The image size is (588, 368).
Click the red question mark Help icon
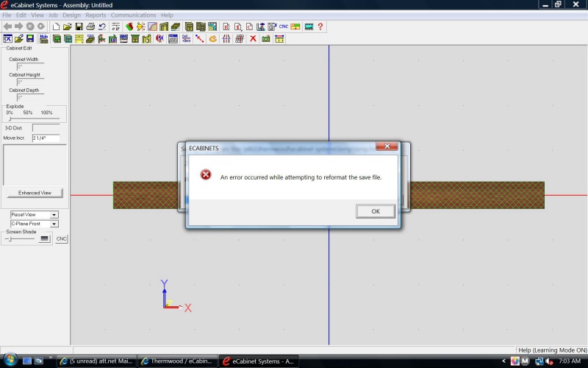[320, 26]
